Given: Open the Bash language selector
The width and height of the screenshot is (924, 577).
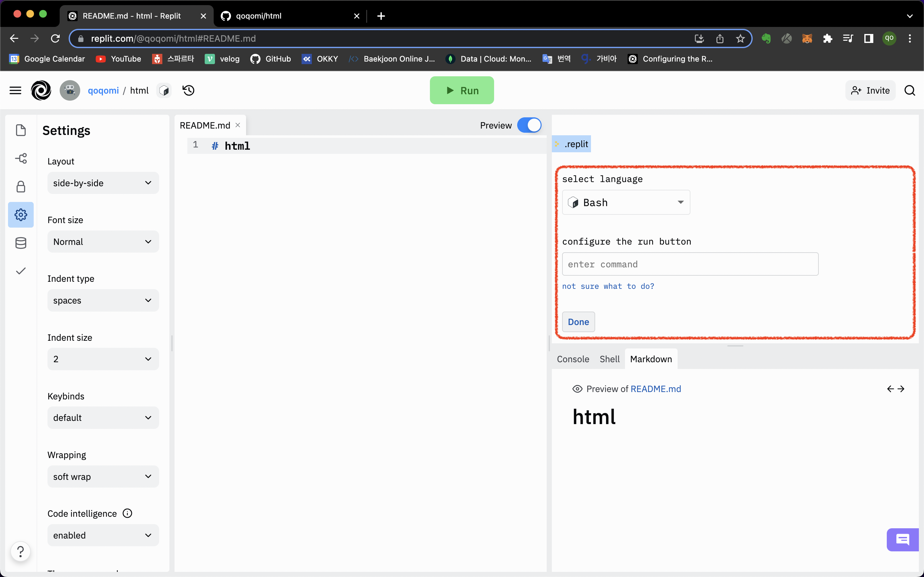Looking at the screenshot, I should (x=626, y=202).
